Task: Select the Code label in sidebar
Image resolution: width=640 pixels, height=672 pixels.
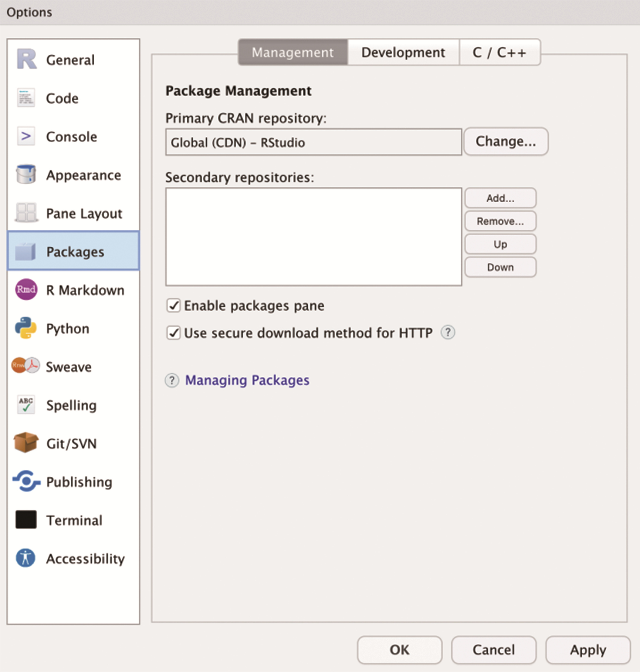Action: [62, 98]
